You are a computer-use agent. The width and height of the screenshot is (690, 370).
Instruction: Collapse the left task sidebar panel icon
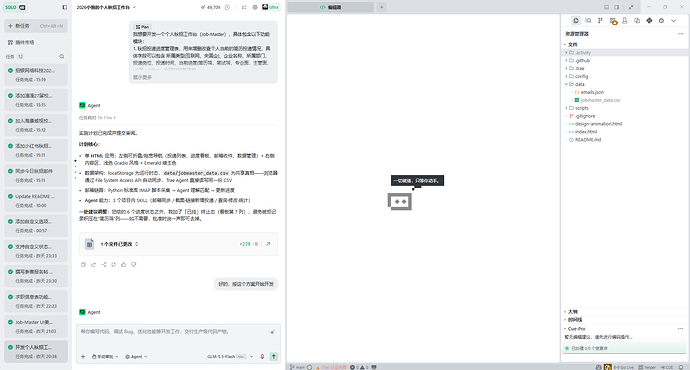65,7
